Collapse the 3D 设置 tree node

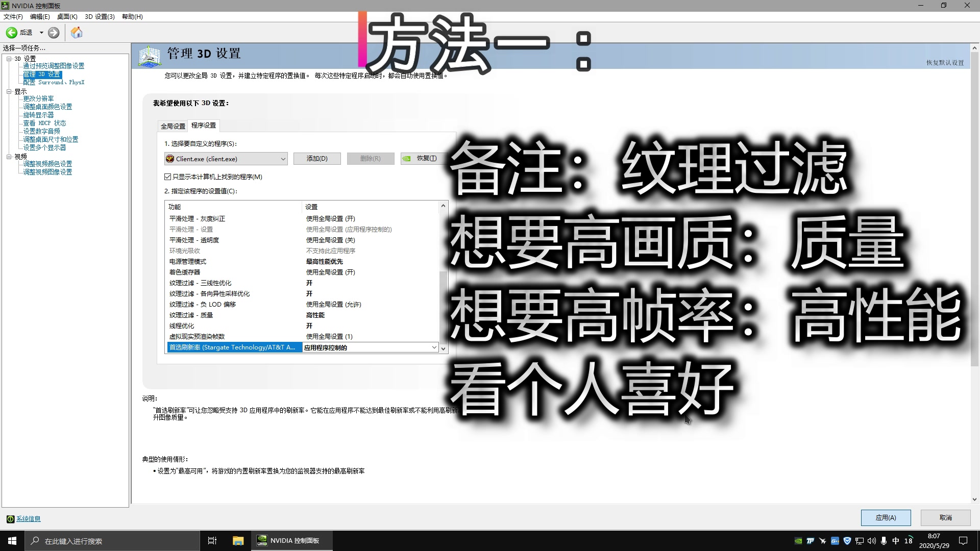tap(9, 59)
